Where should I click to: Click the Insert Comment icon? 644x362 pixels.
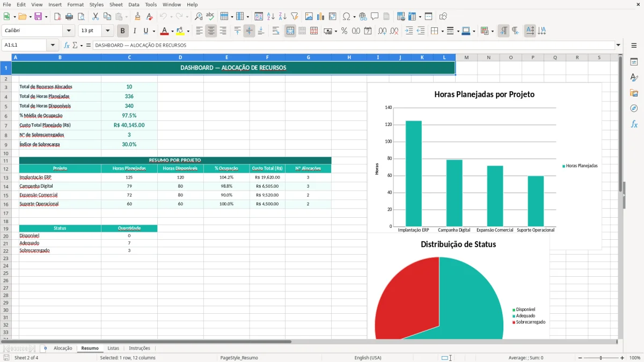375,17
